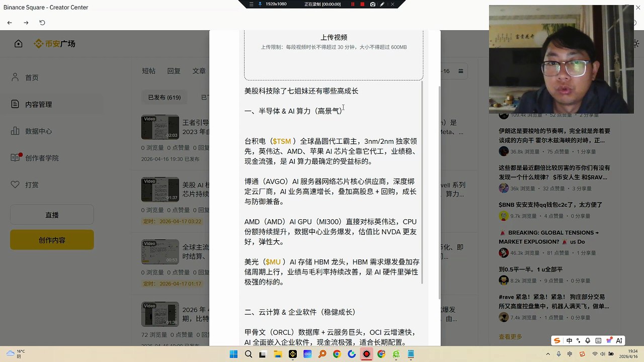Screen dimensions: 644x362
Task: Click heading 一、半导体 & AI 算力
Action: tap(293, 111)
